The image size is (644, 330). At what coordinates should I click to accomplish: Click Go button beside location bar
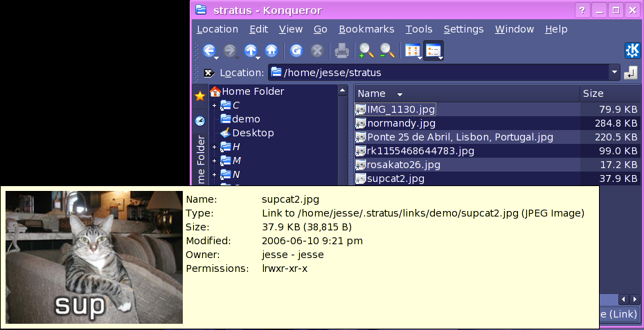[x=630, y=73]
